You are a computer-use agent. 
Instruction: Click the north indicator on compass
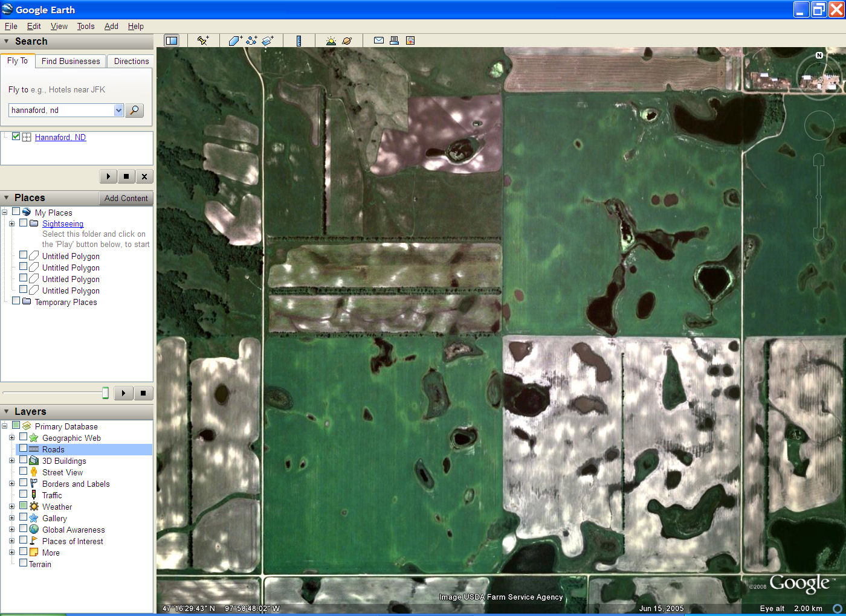[x=819, y=55]
